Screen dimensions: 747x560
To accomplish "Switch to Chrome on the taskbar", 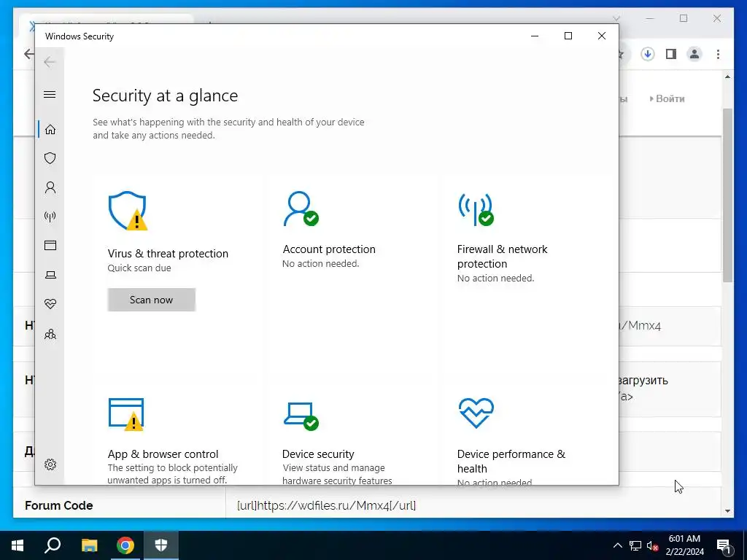I will 125,545.
